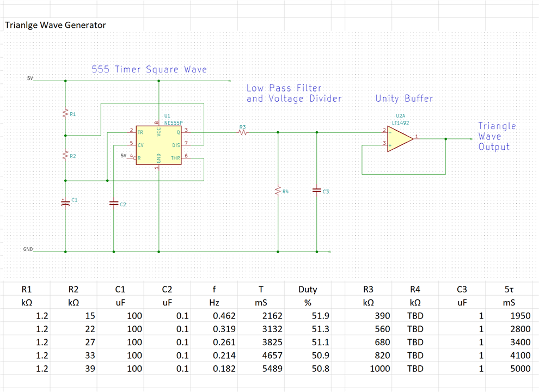This screenshot has width=539, height=392.
Task: Select the C2 column header cell
Action: coord(167,289)
